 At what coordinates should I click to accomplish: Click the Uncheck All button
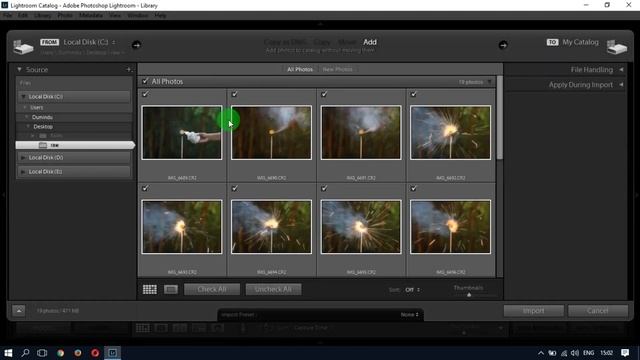coord(273,289)
